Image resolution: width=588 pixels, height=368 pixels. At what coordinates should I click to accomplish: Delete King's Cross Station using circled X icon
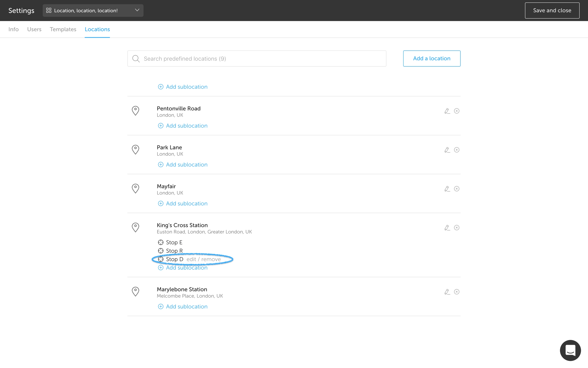457,227
